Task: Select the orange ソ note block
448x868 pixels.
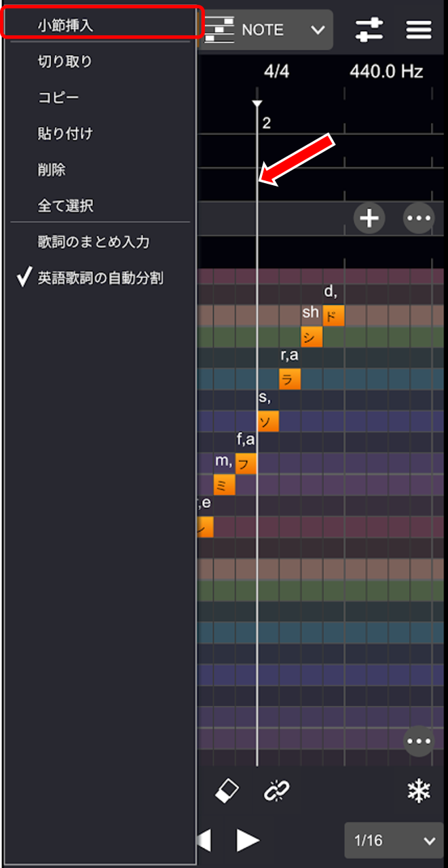Action: [x=268, y=421]
